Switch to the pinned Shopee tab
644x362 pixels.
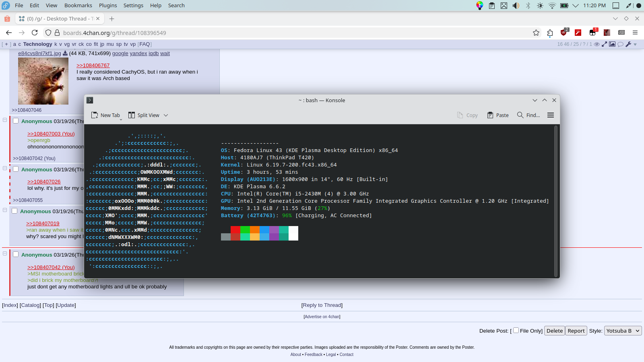[x=7, y=19]
